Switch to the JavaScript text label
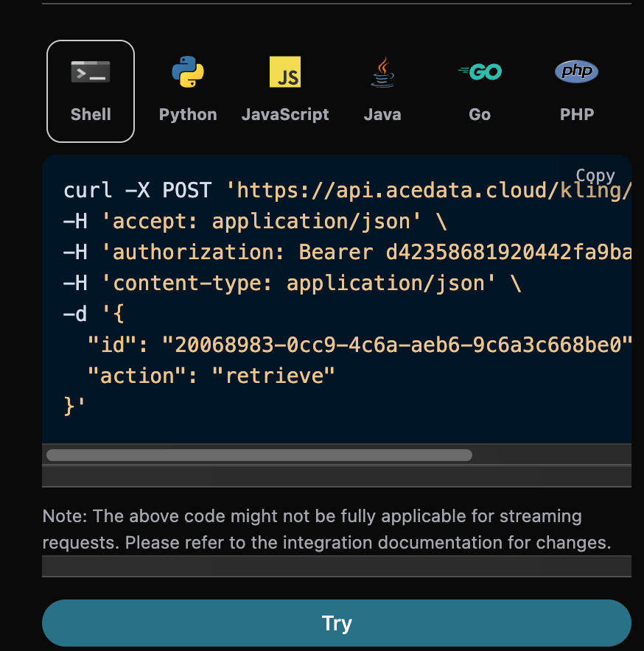The image size is (644, 651). 285,114
